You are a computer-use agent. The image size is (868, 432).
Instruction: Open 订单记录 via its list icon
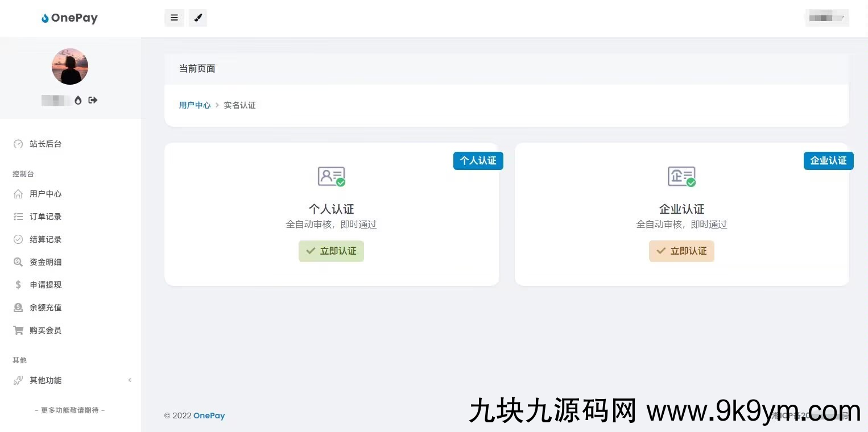[19, 217]
